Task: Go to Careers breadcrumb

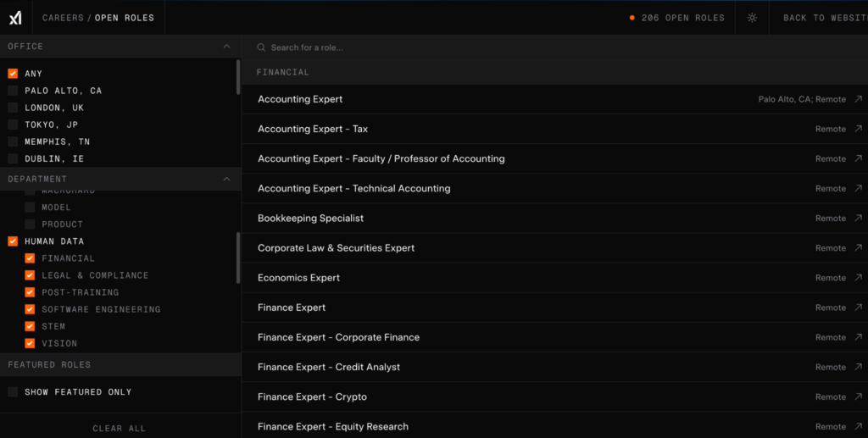Action: [x=63, y=18]
